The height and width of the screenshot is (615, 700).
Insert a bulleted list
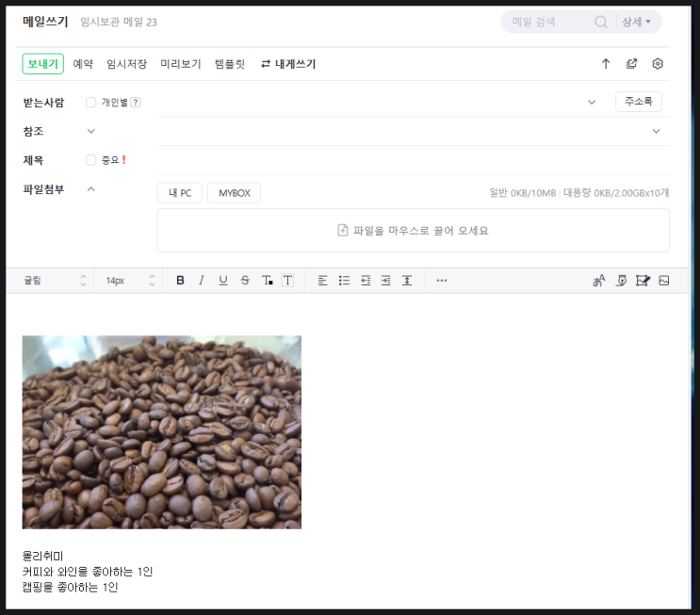tap(344, 281)
